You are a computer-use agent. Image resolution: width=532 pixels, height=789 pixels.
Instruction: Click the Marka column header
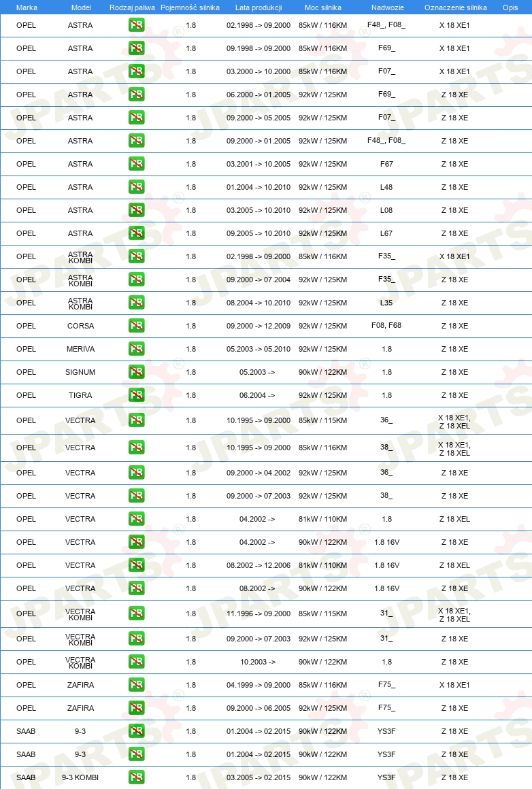pyautogui.click(x=27, y=7)
